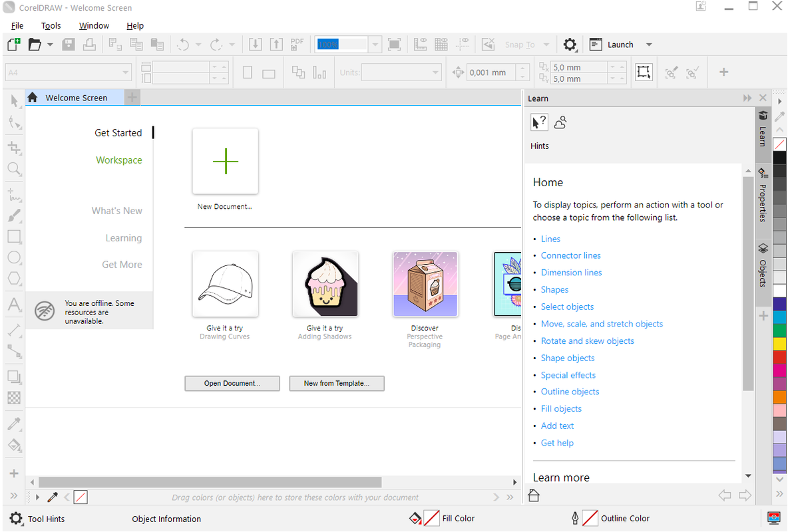This screenshot has height=532, width=788.
Task: Expand the Open folder dropdown arrow
Action: (50, 45)
